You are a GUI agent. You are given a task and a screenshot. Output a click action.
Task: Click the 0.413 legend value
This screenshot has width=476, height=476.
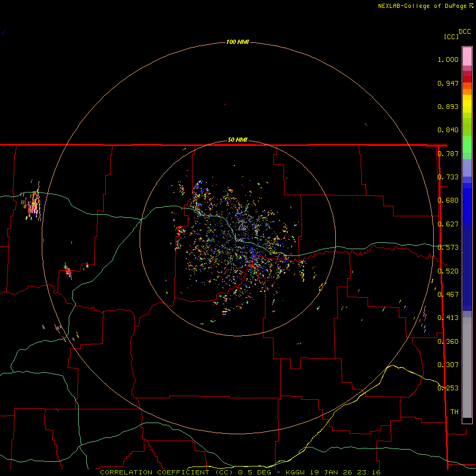448,318
